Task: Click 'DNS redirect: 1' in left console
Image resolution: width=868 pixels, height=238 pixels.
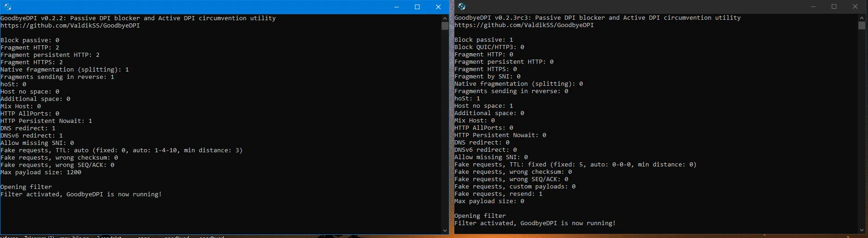Action: [28, 128]
